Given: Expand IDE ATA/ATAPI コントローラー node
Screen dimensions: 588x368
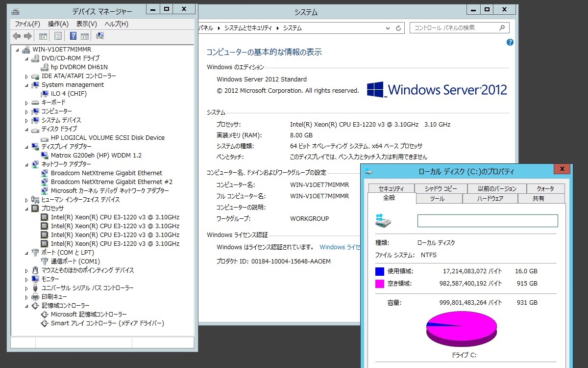Looking at the screenshot, I should pyautogui.click(x=26, y=76).
